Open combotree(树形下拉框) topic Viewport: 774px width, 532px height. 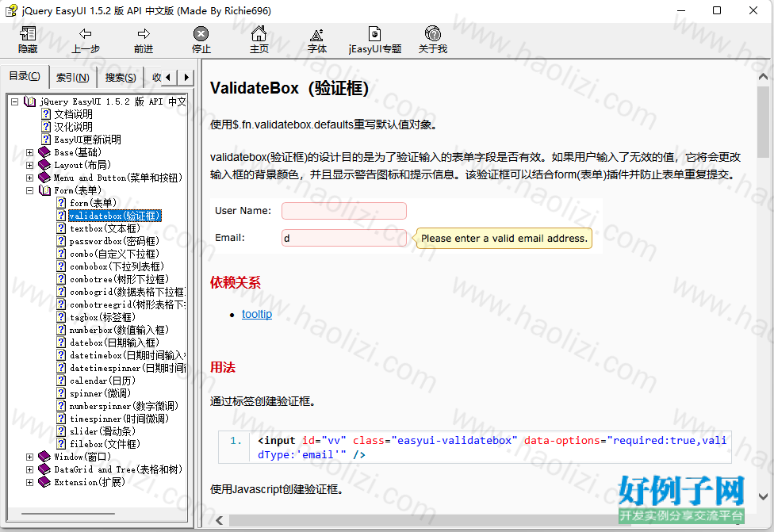coord(119,279)
